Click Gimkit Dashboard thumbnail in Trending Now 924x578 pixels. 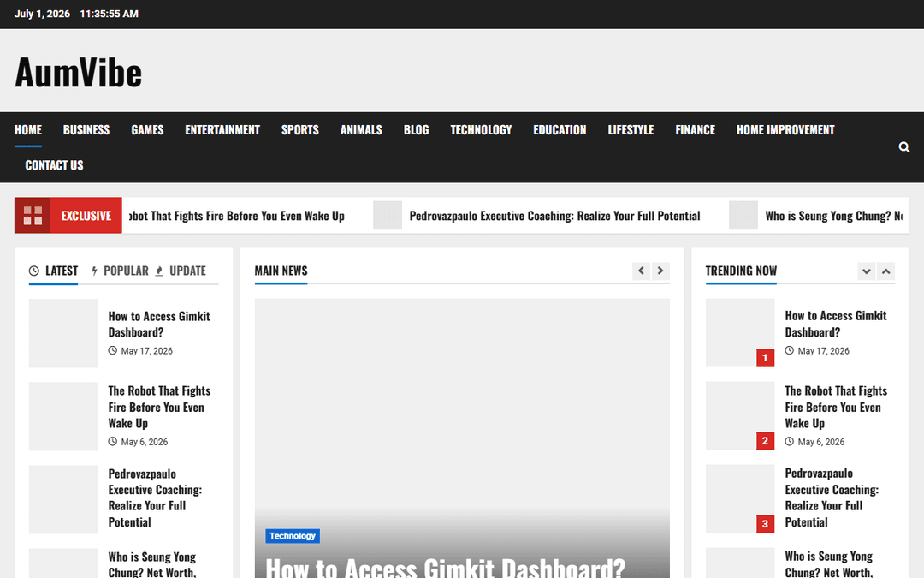(740, 332)
